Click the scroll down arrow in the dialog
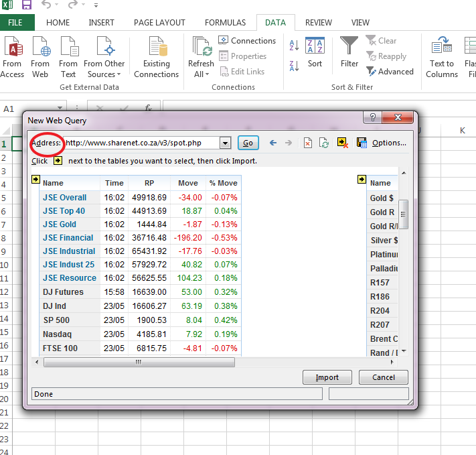The height and width of the screenshot is (455, 476). coord(404,351)
